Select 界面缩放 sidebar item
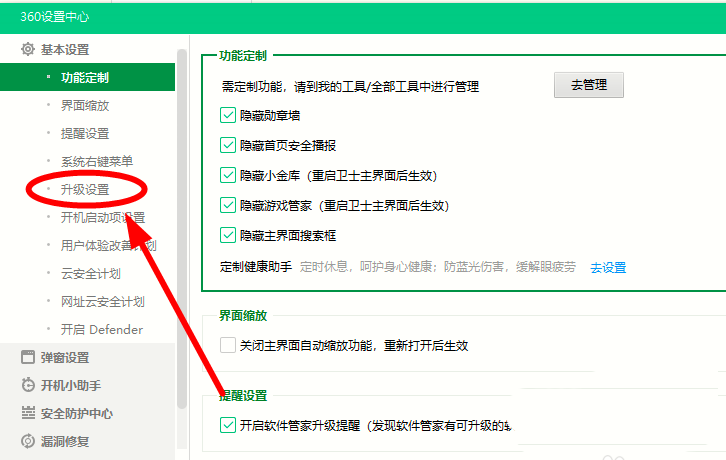This screenshot has height=460, width=726. pyautogui.click(x=85, y=105)
